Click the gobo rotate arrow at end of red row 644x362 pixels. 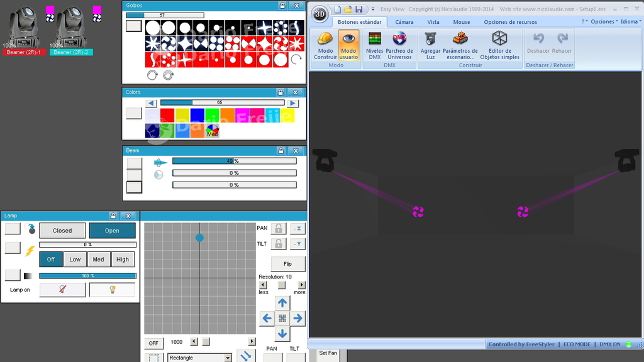click(x=296, y=60)
